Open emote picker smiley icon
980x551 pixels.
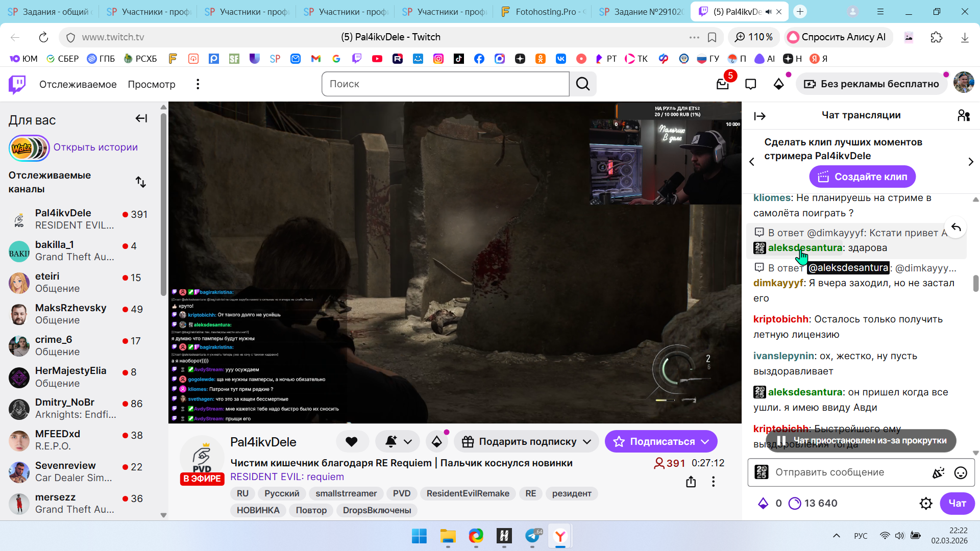961,473
